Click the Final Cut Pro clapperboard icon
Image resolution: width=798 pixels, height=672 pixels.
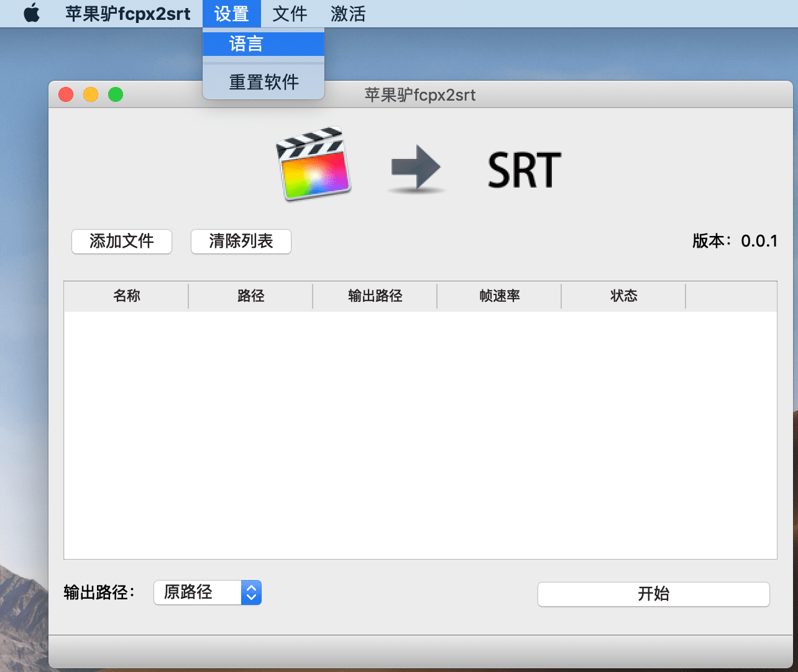pyautogui.click(x=314, y=165)
